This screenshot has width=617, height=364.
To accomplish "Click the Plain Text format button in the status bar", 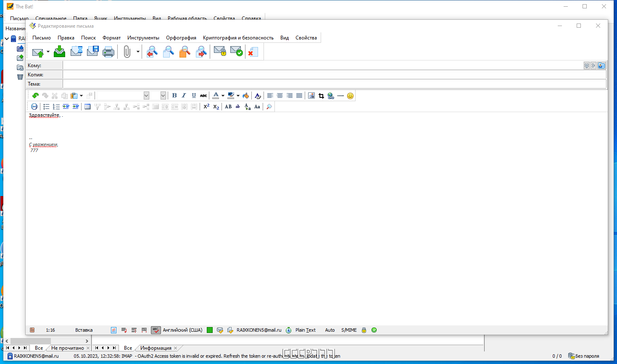I will pyautogui.click(x=306, y=330).
